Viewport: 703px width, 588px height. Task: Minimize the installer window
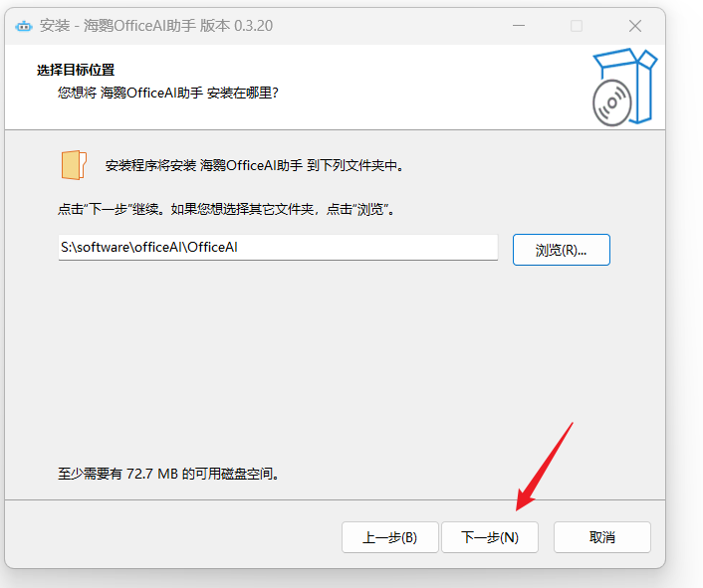coord(519,26)
